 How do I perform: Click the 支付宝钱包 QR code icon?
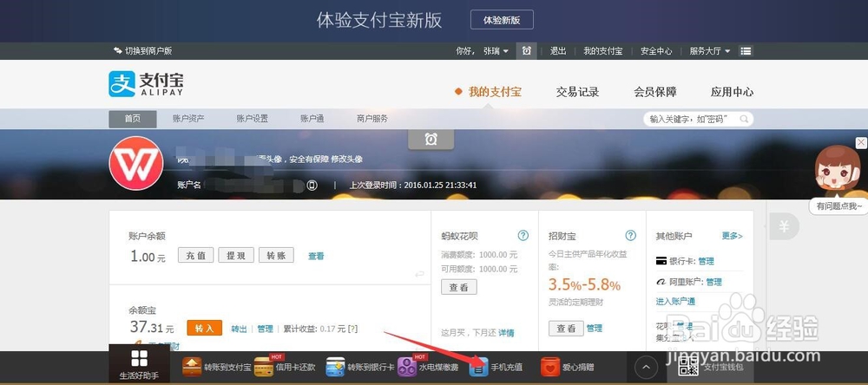[688, 366]
